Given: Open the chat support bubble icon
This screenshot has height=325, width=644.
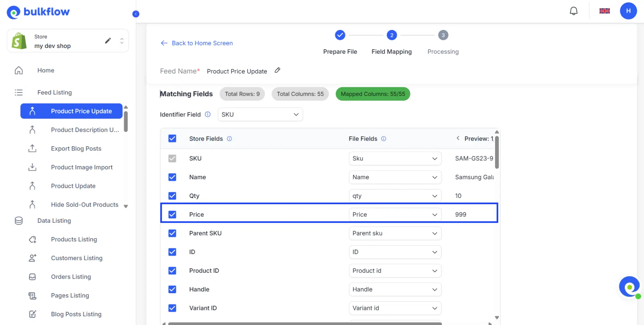Looking at the screenshot, I should [630, 287].
